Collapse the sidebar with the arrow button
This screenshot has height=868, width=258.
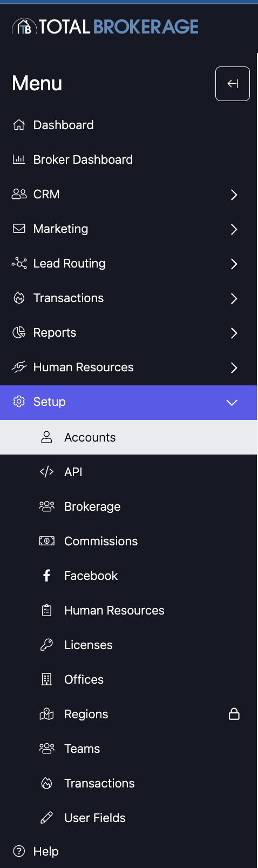[232, 84]
